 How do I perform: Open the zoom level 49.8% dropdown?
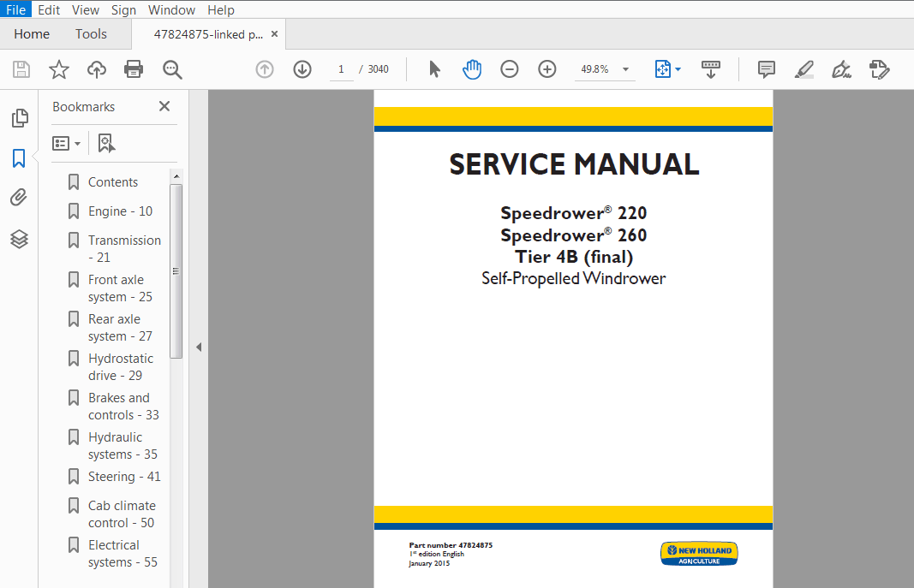(625, 69)
